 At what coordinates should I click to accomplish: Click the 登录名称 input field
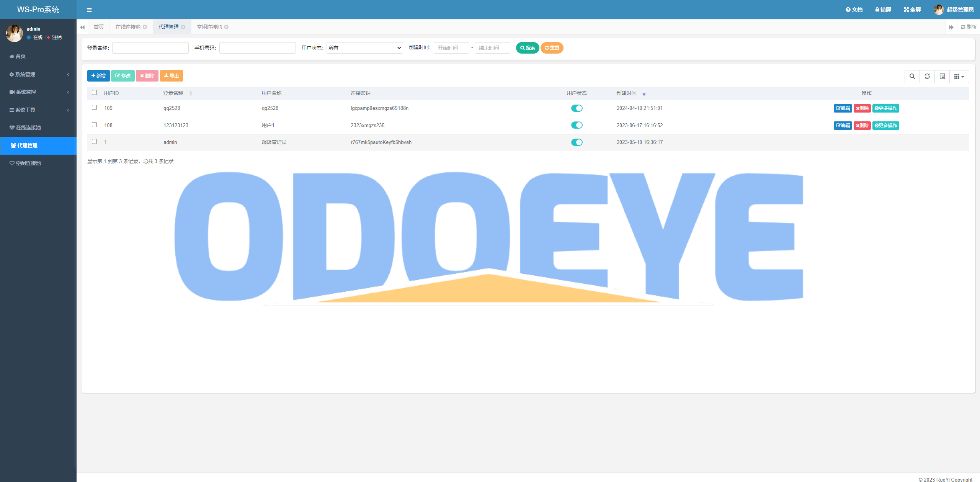point(150,48)
